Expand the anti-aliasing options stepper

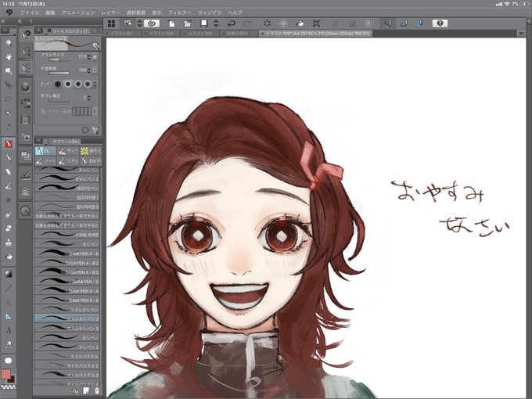click(95, 84)
